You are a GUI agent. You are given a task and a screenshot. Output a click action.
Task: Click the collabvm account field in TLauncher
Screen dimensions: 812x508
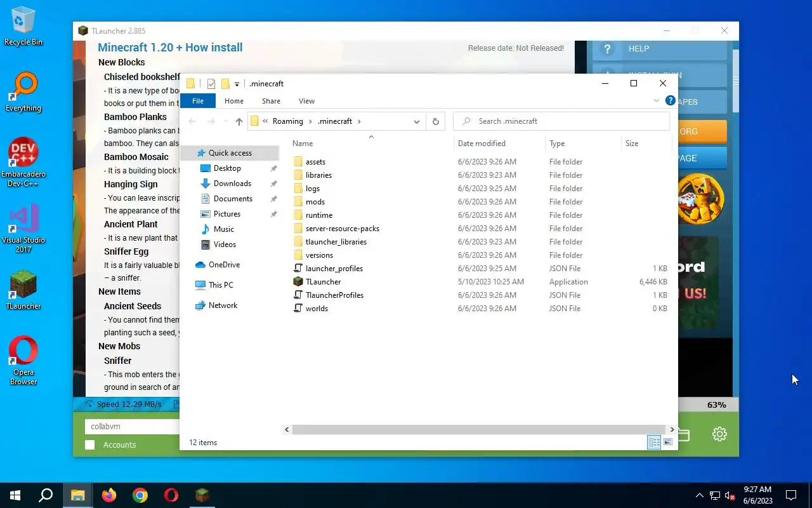point(132,427)
